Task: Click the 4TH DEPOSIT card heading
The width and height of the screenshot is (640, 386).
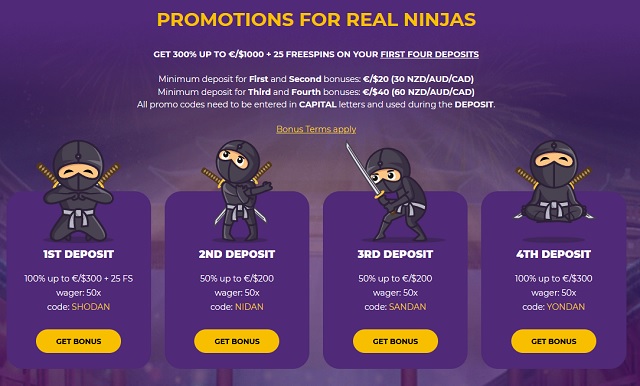Action: tap(553, 254)
